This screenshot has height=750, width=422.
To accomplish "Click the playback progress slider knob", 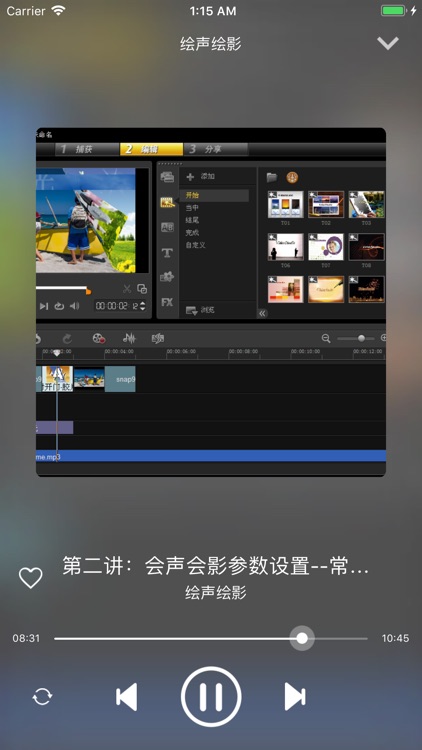I will pyautogui.click(x=302, y=638).
